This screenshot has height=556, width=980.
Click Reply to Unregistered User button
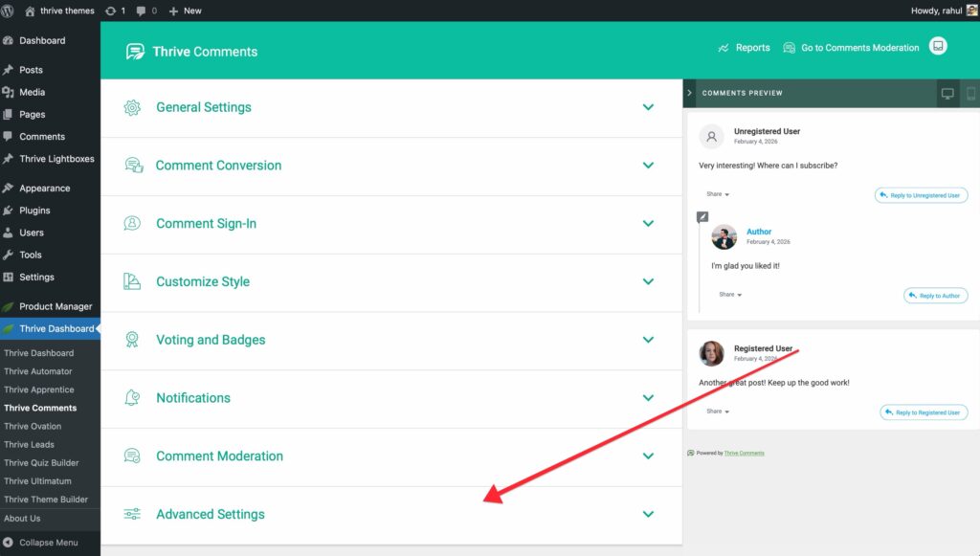pyautogui.click(x=921, y=195)
